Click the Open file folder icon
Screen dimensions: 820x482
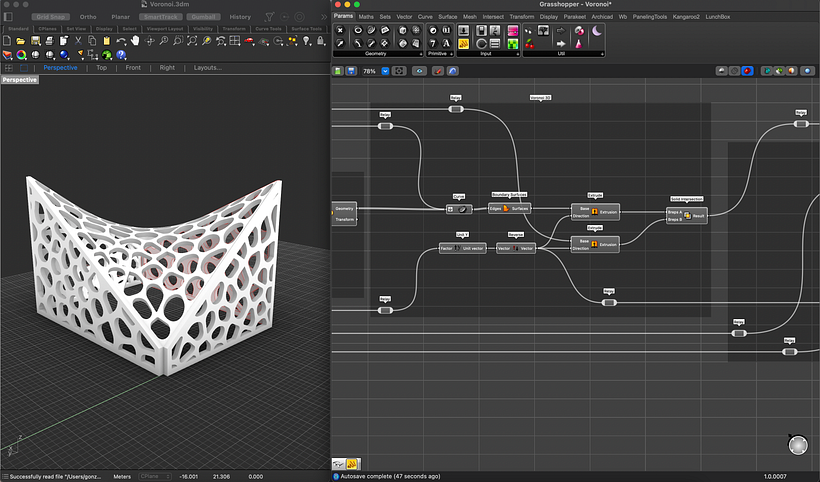[22, 41]
